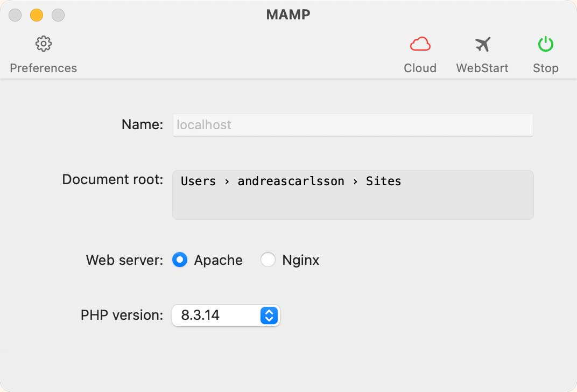Click the "PHP version:" label
This screenshot has height=392, width=577.
pos(122,316)
